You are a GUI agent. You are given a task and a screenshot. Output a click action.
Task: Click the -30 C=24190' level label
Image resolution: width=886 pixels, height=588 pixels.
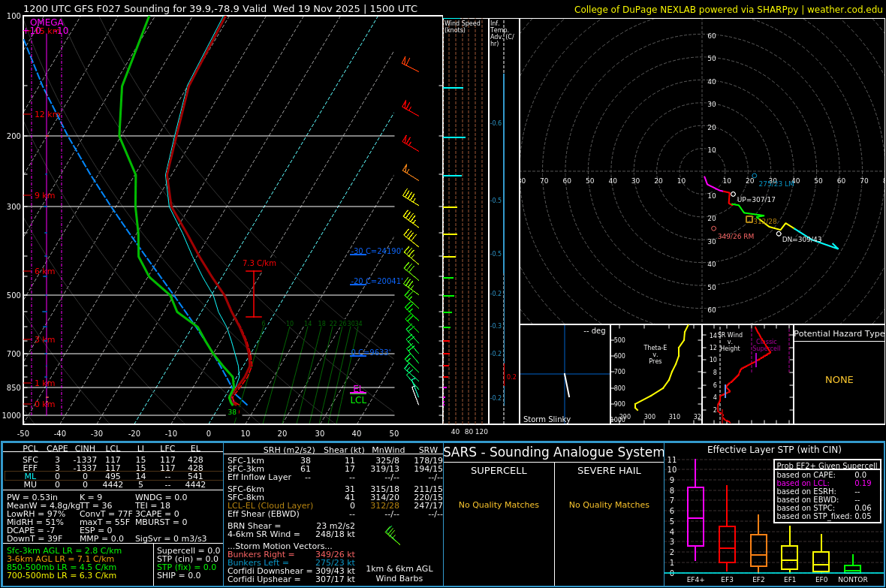(x=376, y=251)
